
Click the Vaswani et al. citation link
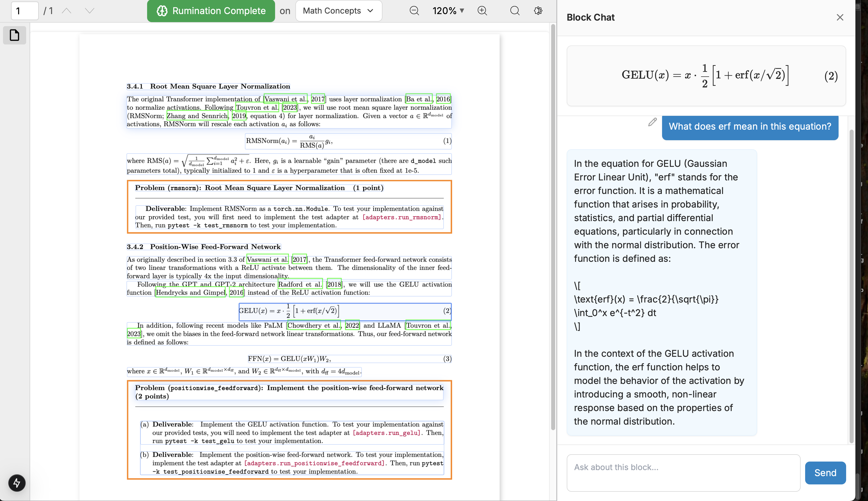(285, 99)
